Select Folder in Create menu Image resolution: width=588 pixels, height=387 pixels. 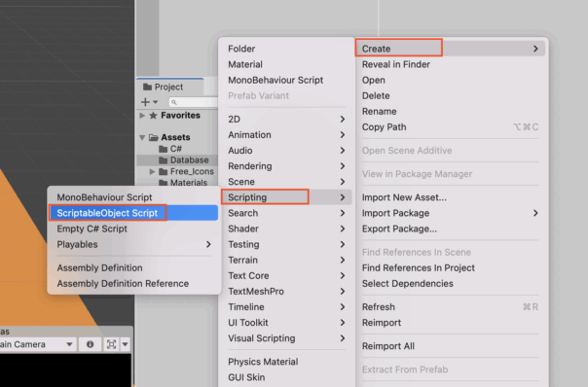coord(286,49)
